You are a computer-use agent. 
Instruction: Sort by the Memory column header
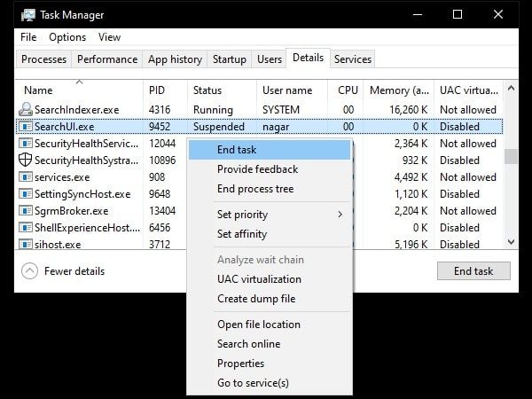[399, 90]
